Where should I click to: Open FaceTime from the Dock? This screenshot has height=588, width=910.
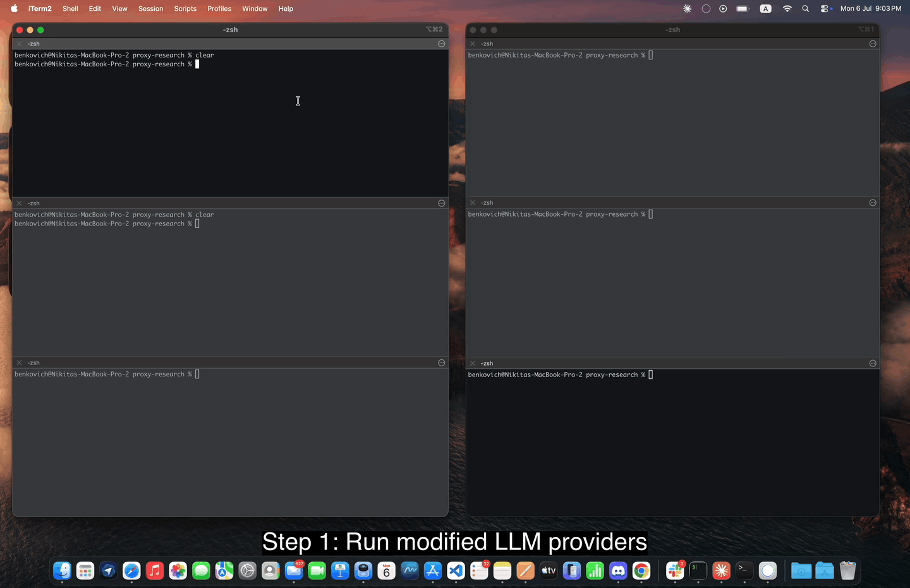317,571
